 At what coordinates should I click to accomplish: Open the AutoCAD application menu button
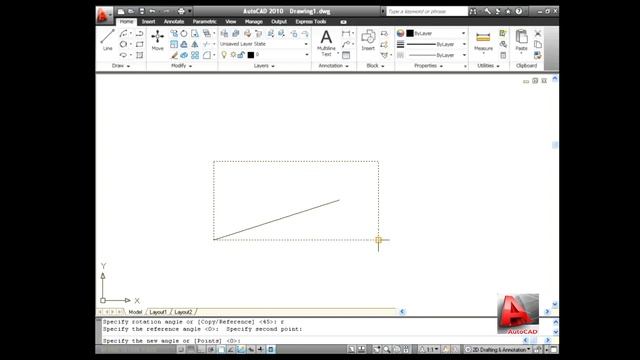[103, 16]
